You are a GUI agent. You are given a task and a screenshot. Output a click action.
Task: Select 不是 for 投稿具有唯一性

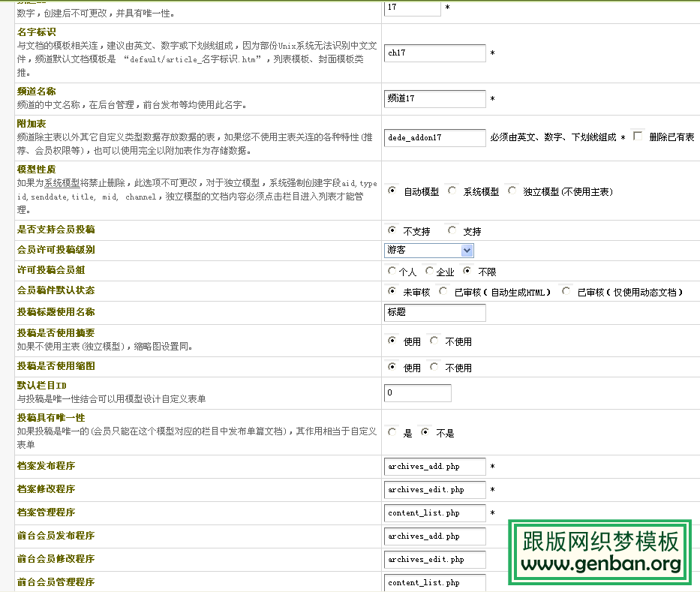(425, 431)
